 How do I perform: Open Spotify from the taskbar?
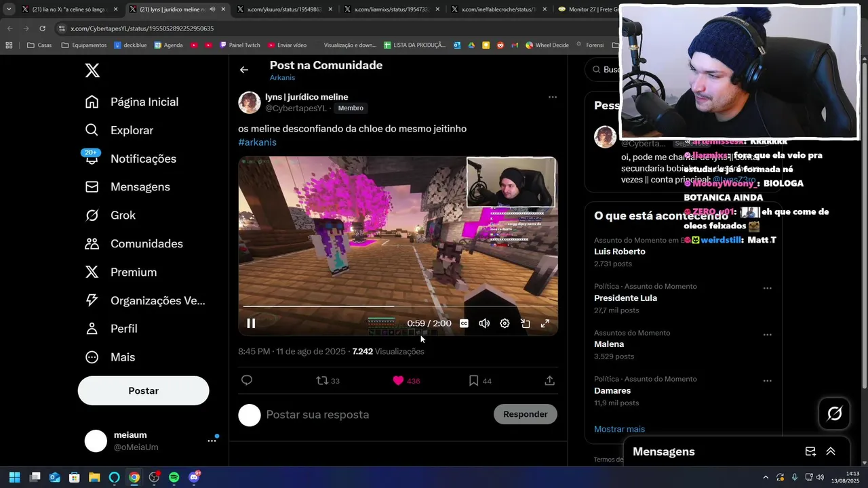[x=174, y=477]
